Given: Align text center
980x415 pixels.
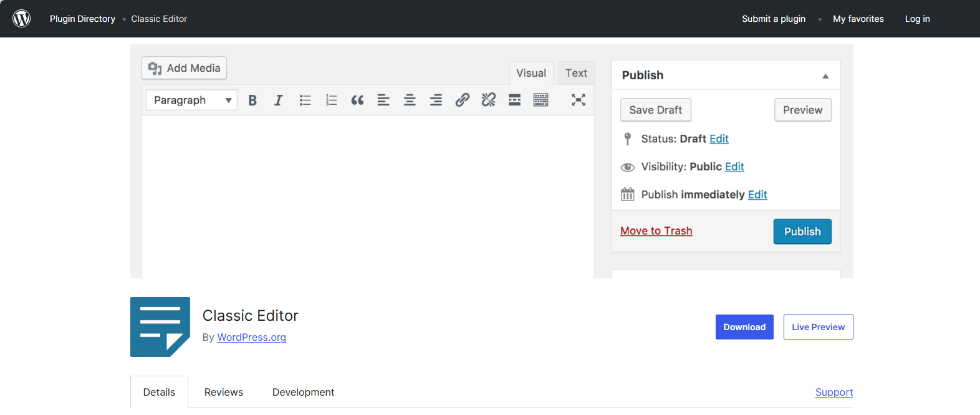Looking at the screenshot, I should (x=410, y=100).
